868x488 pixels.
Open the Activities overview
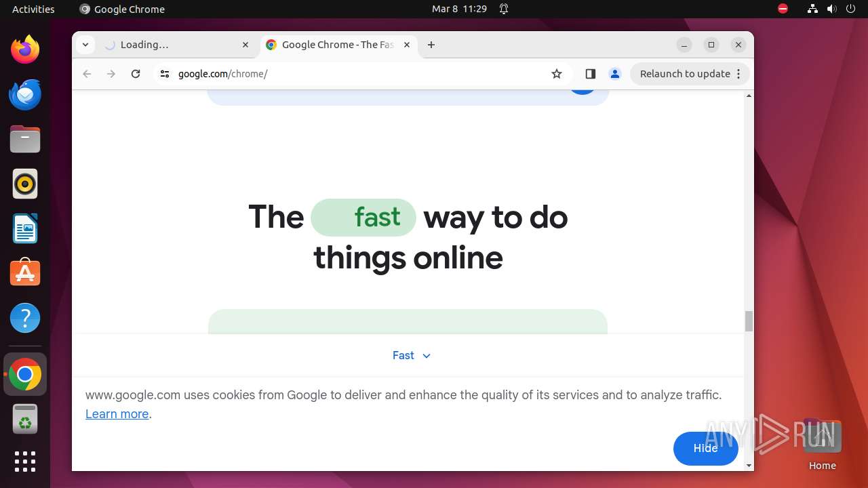click(x=33, y=9)
